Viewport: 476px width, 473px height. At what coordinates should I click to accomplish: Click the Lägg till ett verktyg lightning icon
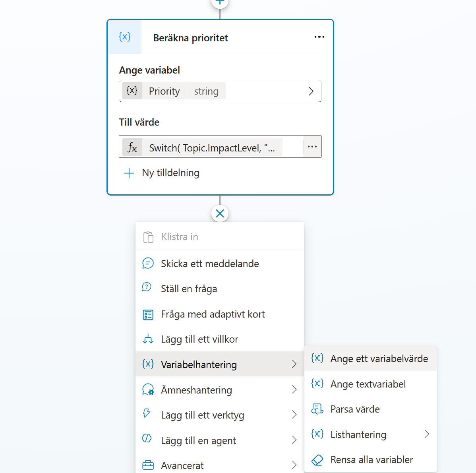coord(147,413)
